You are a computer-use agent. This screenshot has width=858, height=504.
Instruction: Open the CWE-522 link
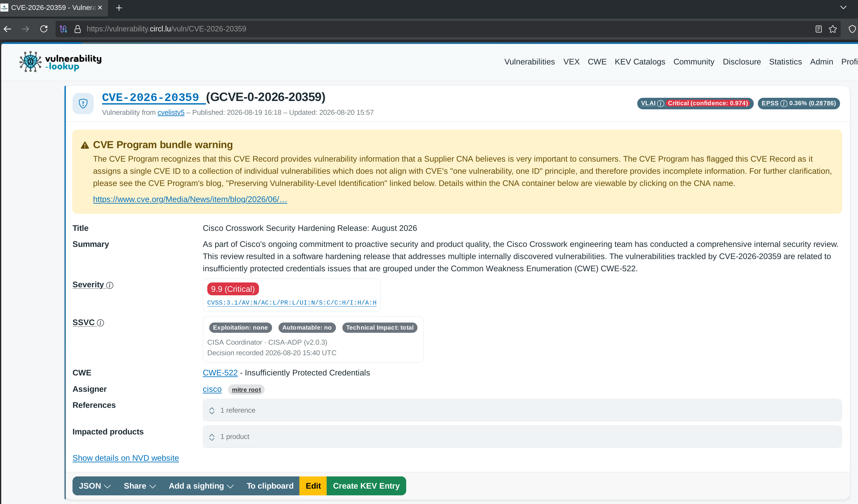click(220, 373)
